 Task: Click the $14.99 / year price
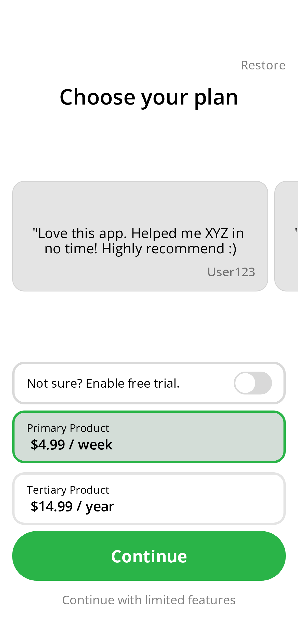click(72, 506)
